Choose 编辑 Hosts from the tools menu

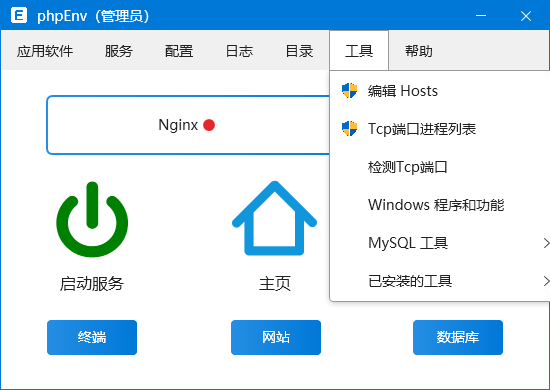pos(440,91)
